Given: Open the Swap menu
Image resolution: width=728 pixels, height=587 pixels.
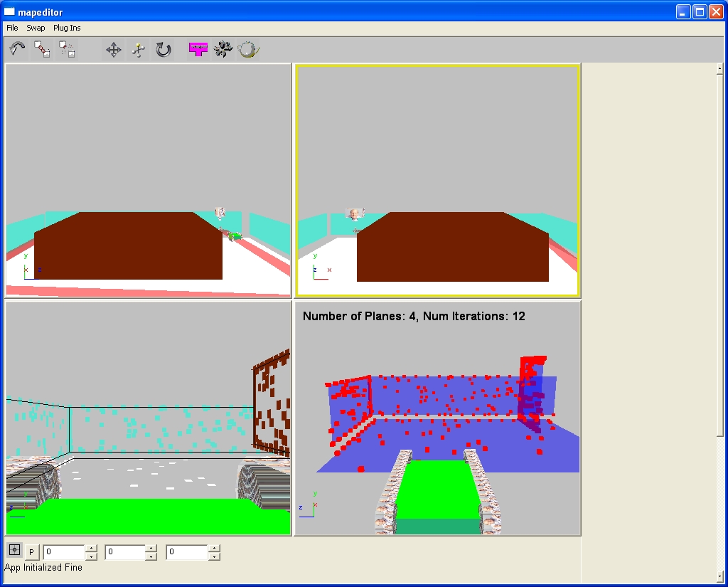Looking at the screenshot, I should 36,28.
